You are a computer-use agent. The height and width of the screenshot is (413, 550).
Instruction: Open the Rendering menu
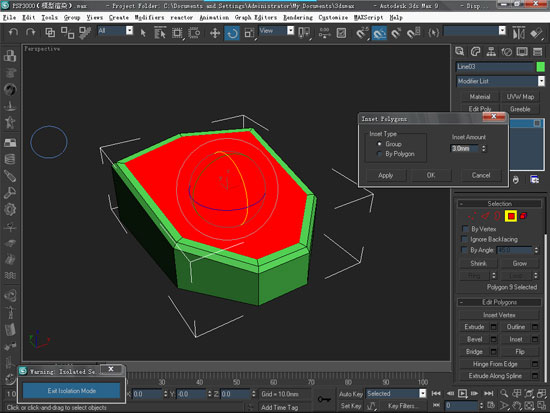(x=298, y=18)
